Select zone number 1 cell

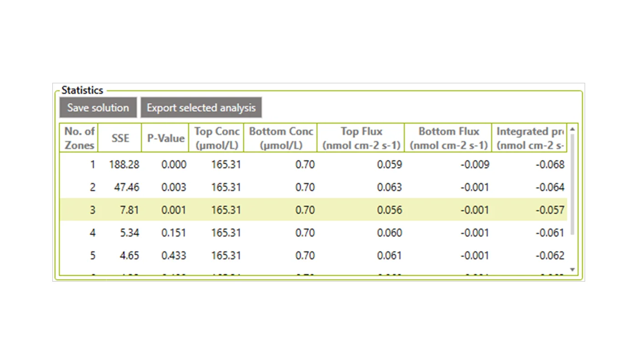pyautogui.click(x=93, y=165)
